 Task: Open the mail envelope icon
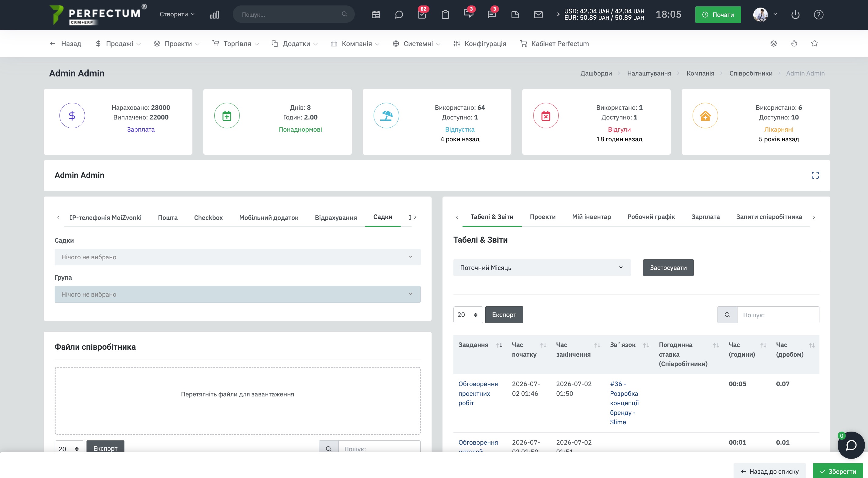click(538, 15)
